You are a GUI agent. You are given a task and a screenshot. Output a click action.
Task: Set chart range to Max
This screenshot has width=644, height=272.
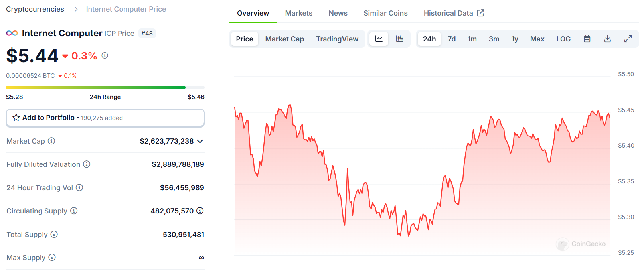(537, 39)
